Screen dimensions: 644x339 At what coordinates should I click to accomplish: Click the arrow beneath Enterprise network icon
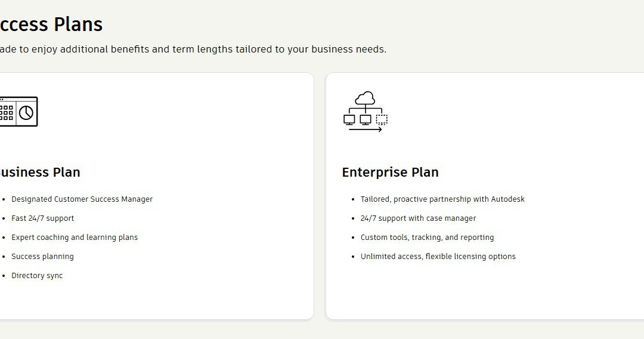point(366,130)
